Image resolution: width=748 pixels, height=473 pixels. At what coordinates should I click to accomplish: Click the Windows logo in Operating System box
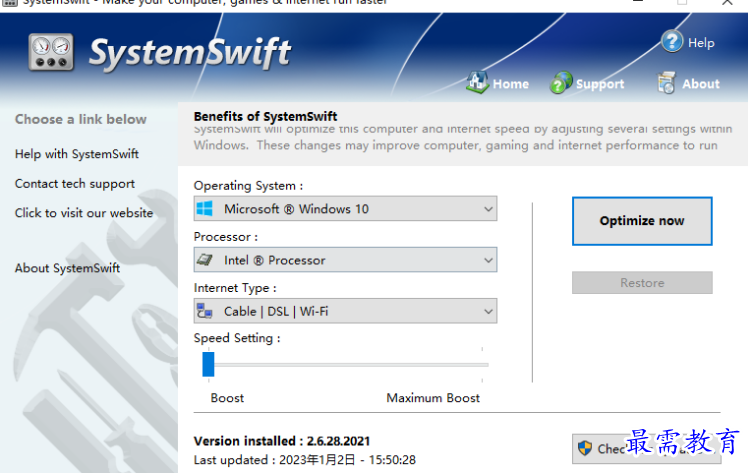click(x=205, y=208)
